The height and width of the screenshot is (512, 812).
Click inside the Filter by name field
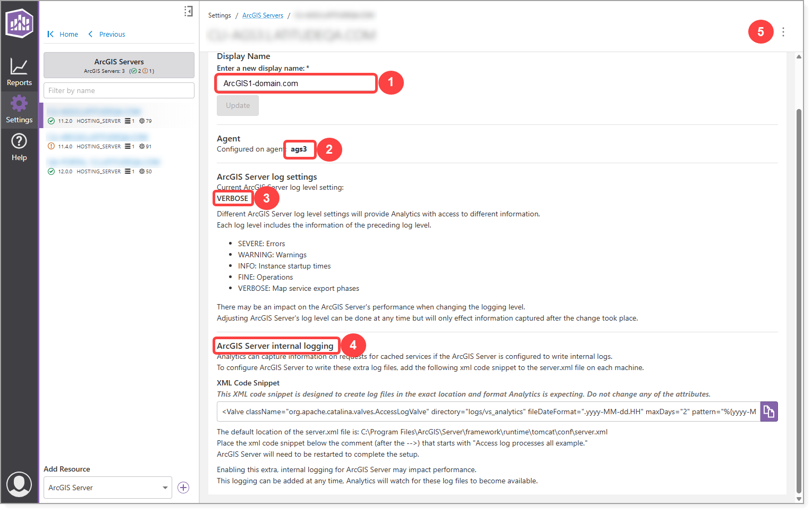[118, 90]
